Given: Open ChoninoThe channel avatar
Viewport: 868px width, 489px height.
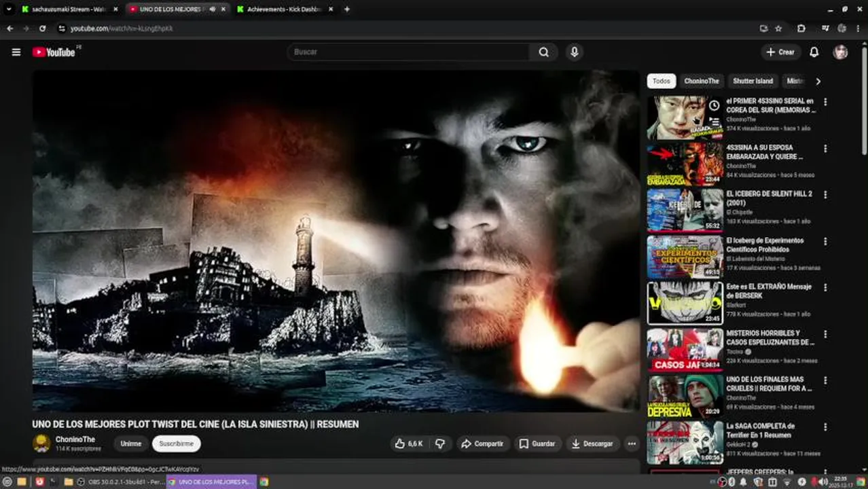Looking at the screenshot, I should click(41, 443).
